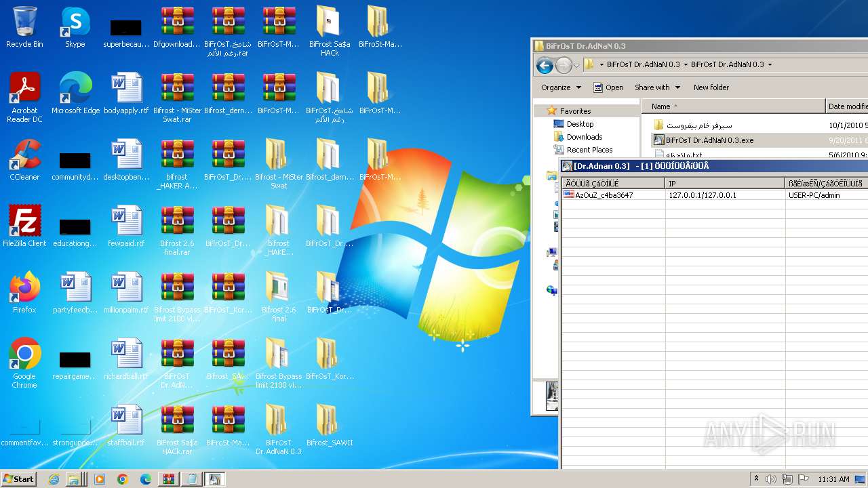Open Internet Explorer from taskbar
868x488 pixels.
pos(54,479)
